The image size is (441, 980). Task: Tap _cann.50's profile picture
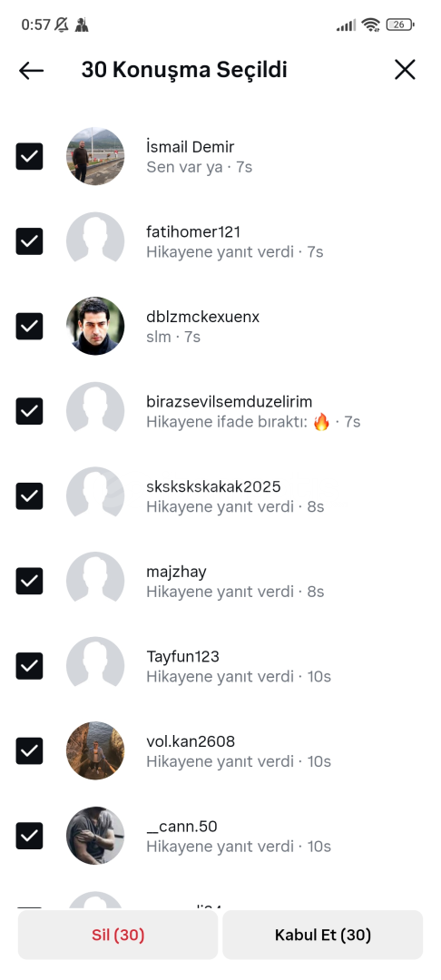click(95, 836)
